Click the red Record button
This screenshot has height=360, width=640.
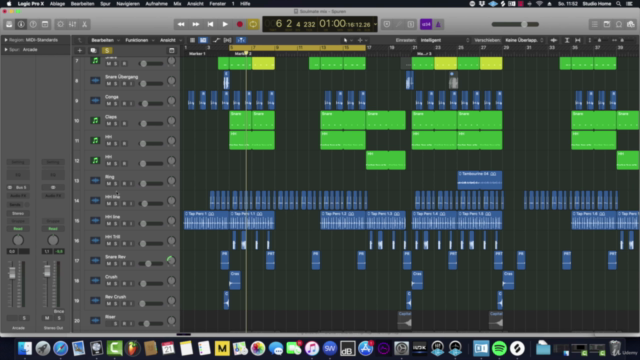tap(240, 24)
